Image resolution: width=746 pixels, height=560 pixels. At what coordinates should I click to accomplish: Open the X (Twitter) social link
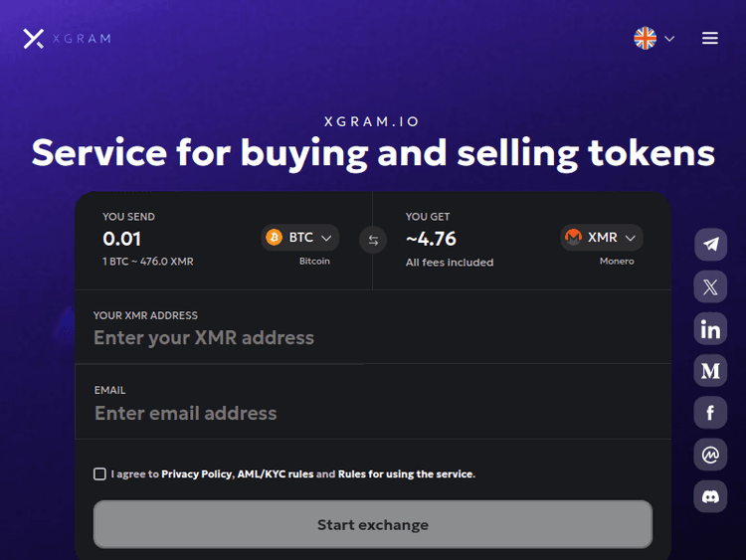pos(710,287)
